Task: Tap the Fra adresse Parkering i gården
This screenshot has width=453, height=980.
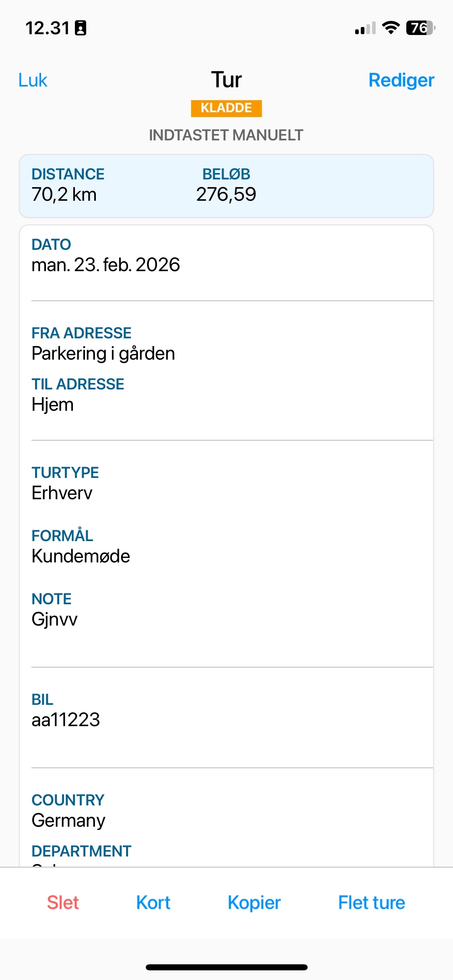Action: (103, 354)
